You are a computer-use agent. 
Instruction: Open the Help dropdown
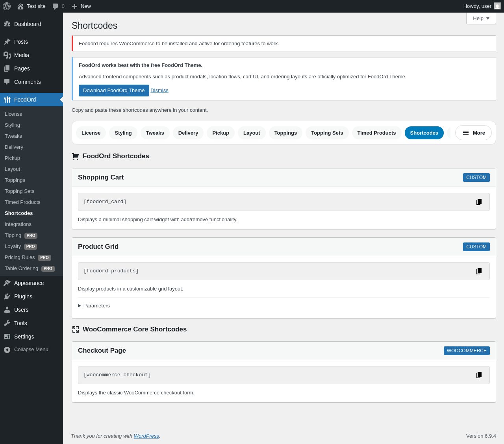[x=481, y=18]
